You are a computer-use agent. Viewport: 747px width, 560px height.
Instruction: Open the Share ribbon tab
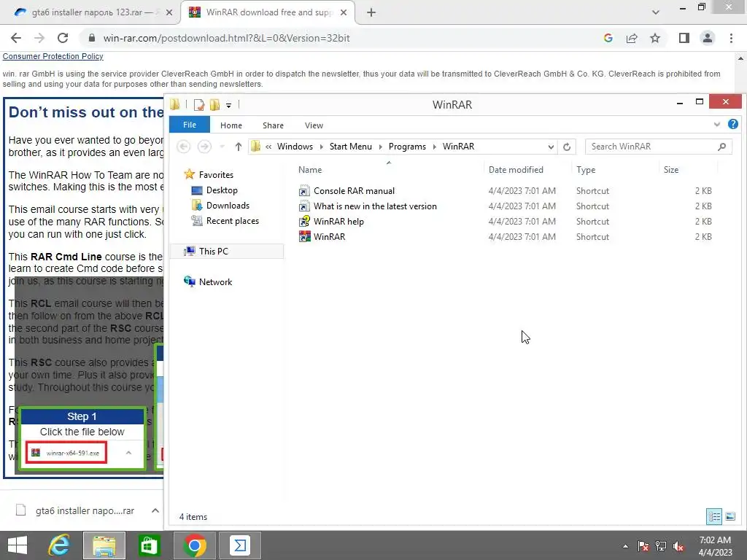pyautogui.click(x=273, y=125)
